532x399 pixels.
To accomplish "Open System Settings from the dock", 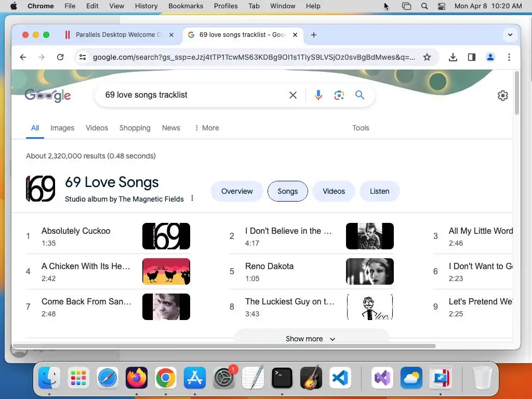I will [x=224, y=378].
